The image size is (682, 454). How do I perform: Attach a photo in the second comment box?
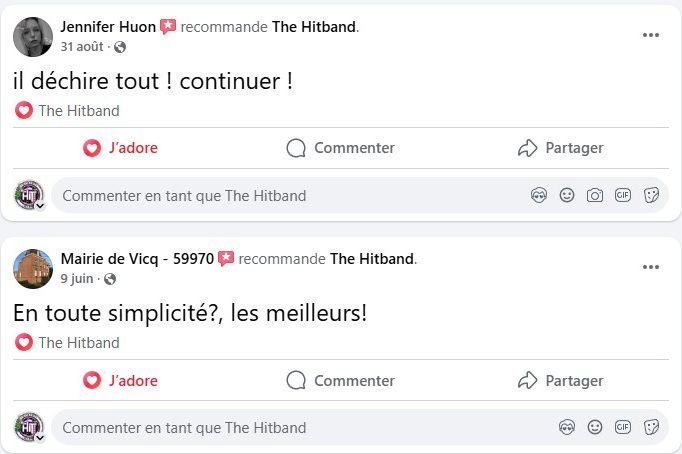coord(595,428)
